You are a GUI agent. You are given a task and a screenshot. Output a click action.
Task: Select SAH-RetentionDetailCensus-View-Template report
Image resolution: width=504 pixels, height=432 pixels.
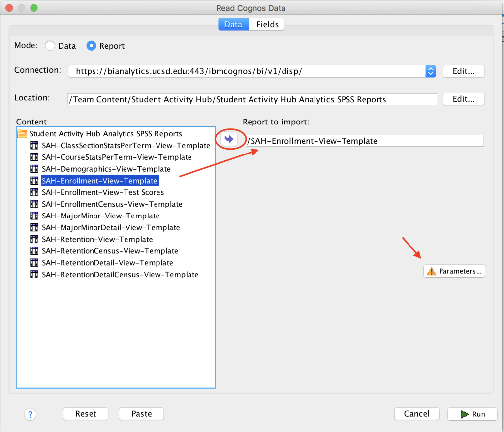pos(120,275)
